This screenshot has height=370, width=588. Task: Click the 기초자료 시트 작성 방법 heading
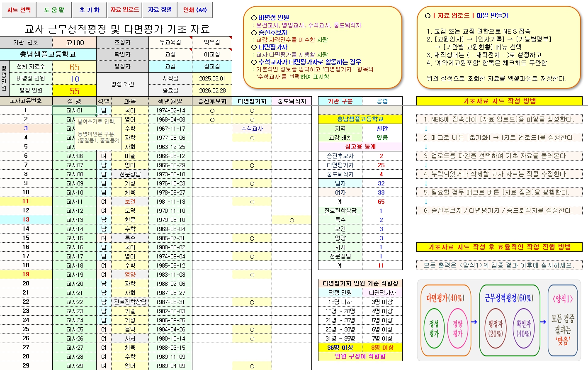tap(499, 101)
